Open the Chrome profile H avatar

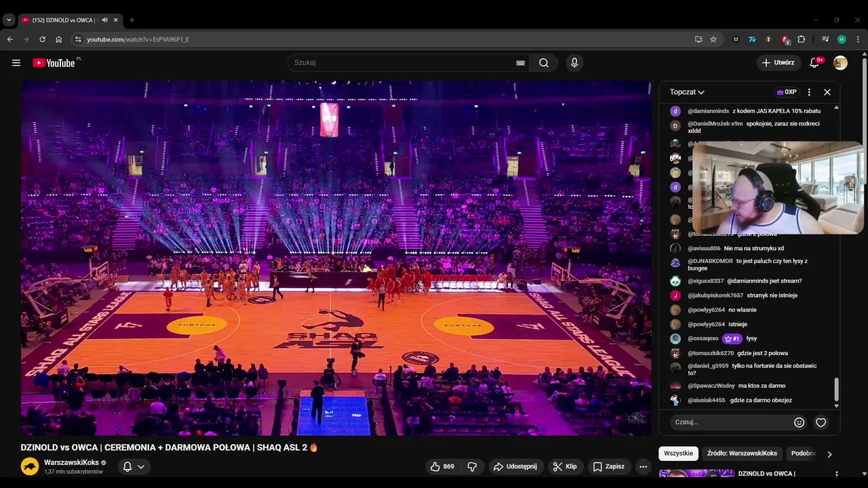(x=842, y=39)
